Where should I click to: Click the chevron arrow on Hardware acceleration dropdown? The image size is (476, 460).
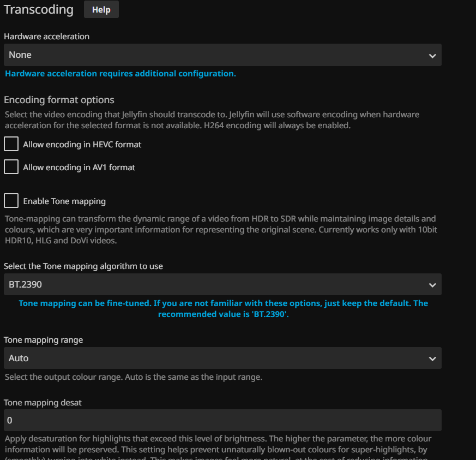pyautogui.click(x=432, y=56)
